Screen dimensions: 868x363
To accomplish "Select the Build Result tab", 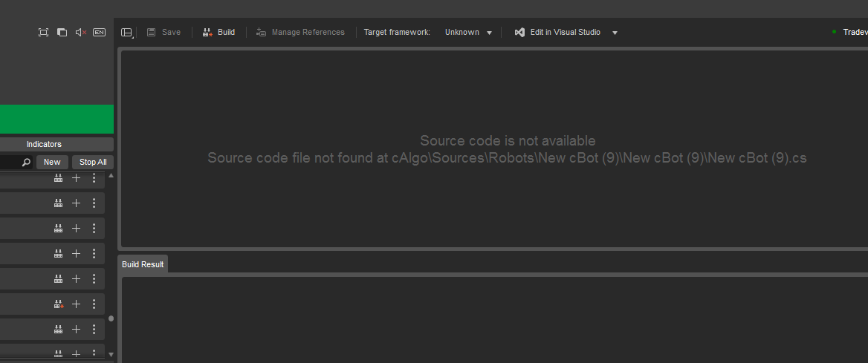I will click(x=143, y=264).
